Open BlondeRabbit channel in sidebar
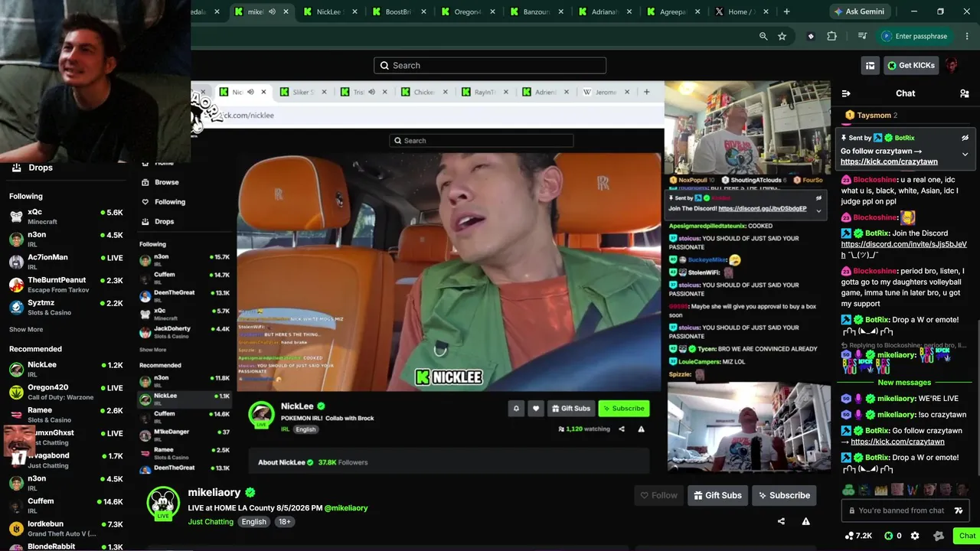The width and height of the screenshot is (980, 551). pyautogui.click(x=66, y=547)
